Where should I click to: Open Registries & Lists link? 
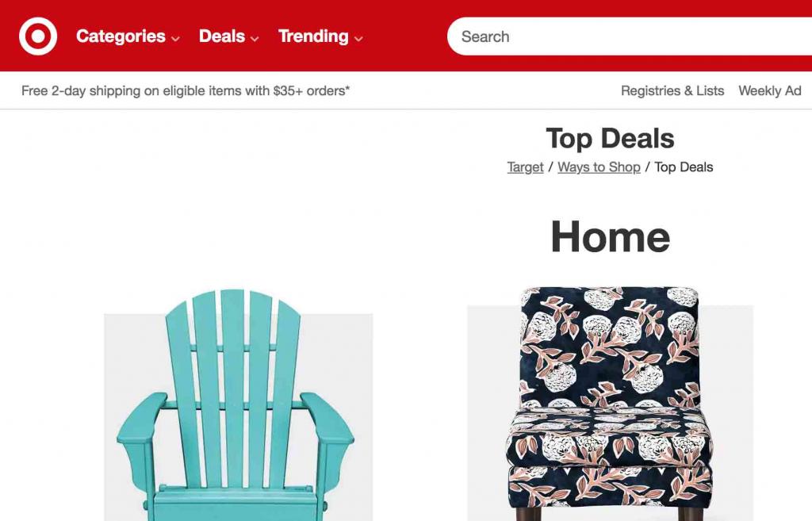[672, 90]
